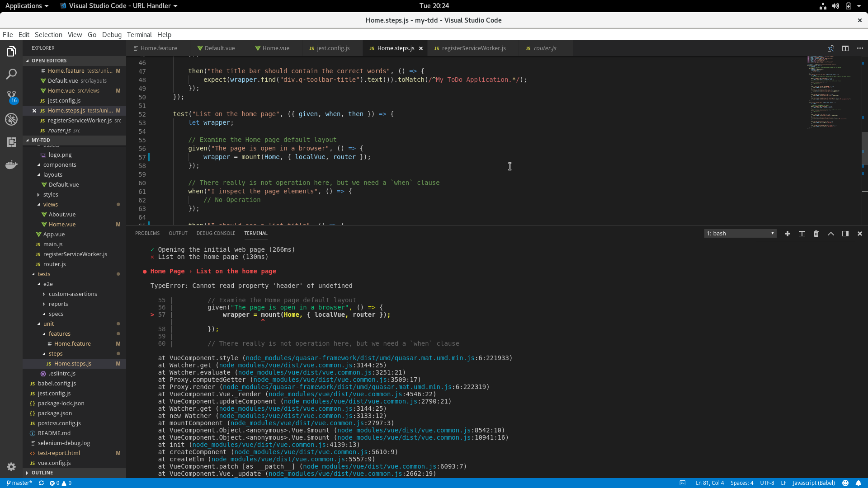Open the Search view in activity bar
Viewport: 868px width, 488px height.
click(x=11, y=74)
